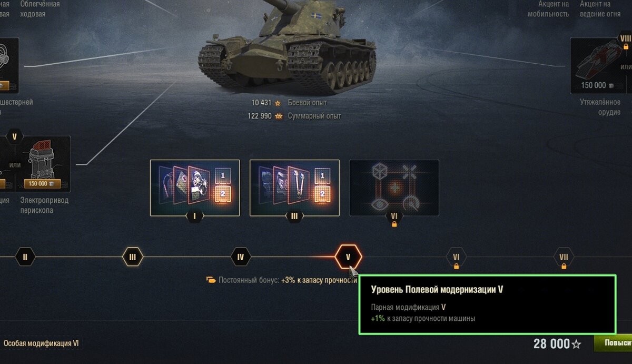Image resolution: width=632 pixels, height=364 pixels.
Task: Select locked level VII hexagon marker
Action: point(564,258)
